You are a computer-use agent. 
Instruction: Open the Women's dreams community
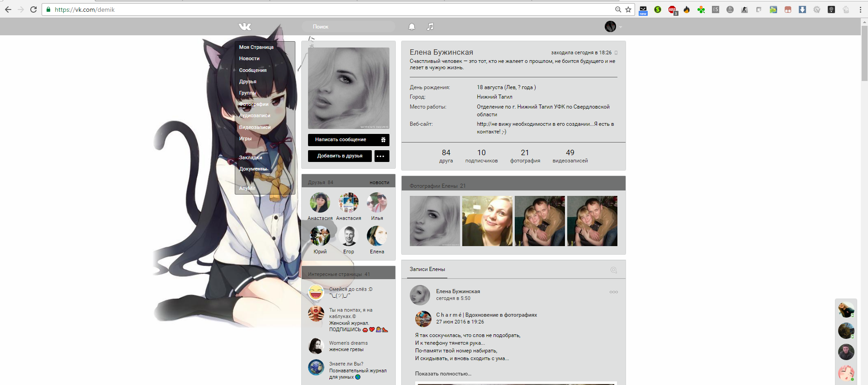point(348,343)
